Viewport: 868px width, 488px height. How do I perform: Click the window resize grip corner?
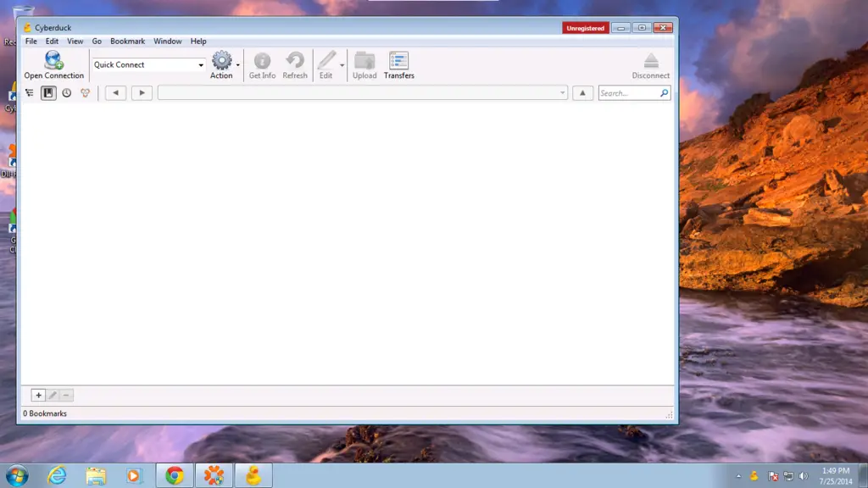[670, 414]
